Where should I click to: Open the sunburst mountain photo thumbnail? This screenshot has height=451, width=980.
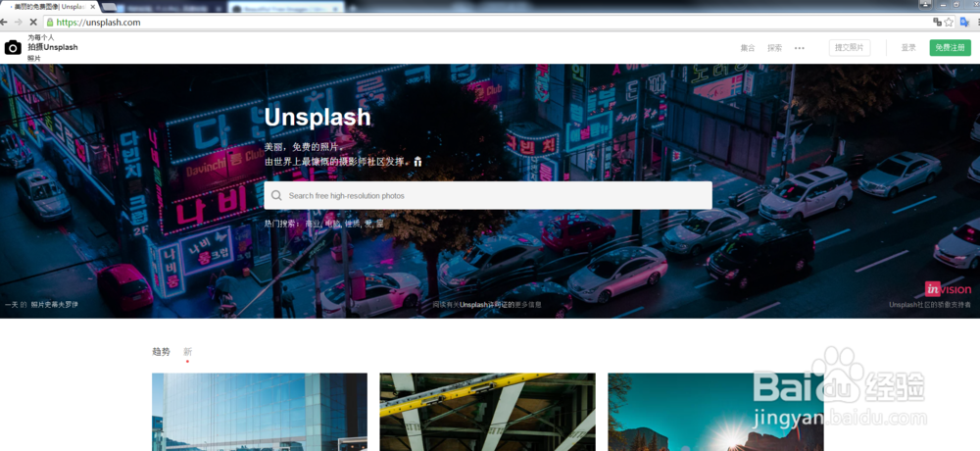[715, 412]
